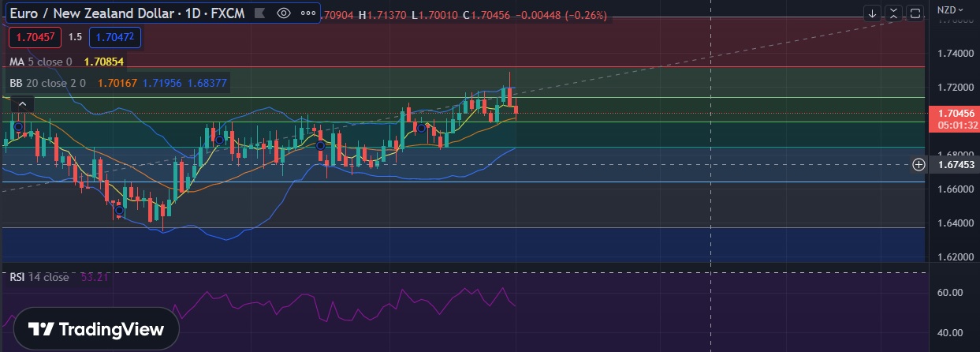Screen dimensions: 980x352
Task: Select the RSI 14 close indicator label
Action: [x=39, y=277]
